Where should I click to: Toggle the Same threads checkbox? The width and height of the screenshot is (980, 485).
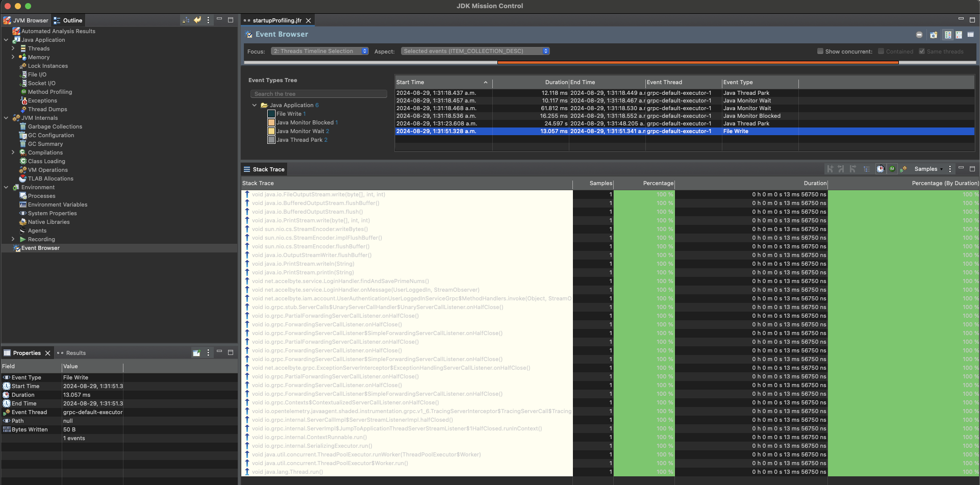pyautogui.click(x=922, y=51)
